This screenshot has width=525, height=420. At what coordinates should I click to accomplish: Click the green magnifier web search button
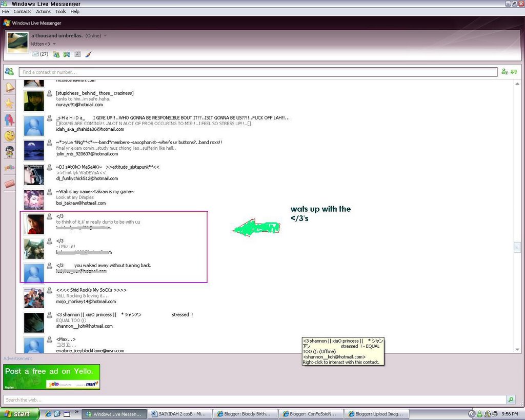coord(511,399)
